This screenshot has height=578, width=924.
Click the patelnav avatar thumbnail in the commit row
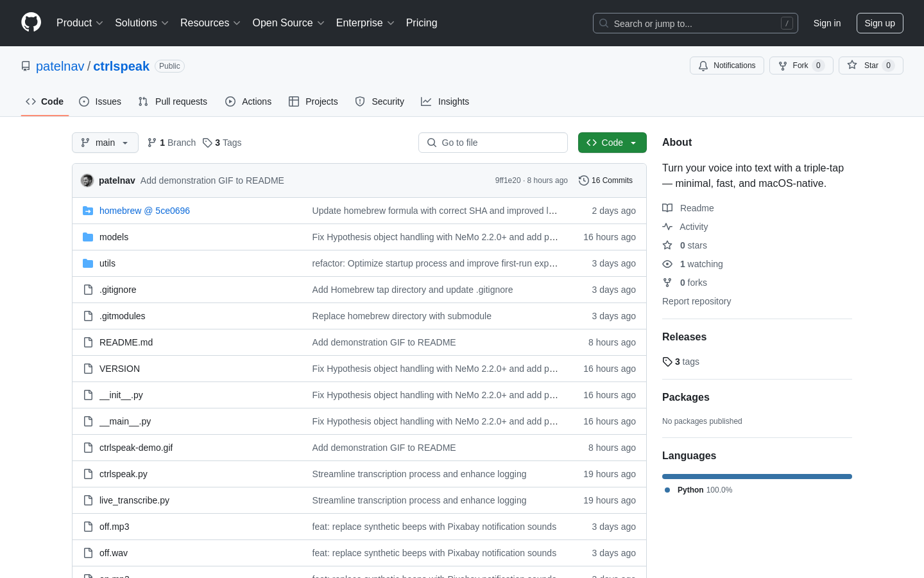pos(87,180)
